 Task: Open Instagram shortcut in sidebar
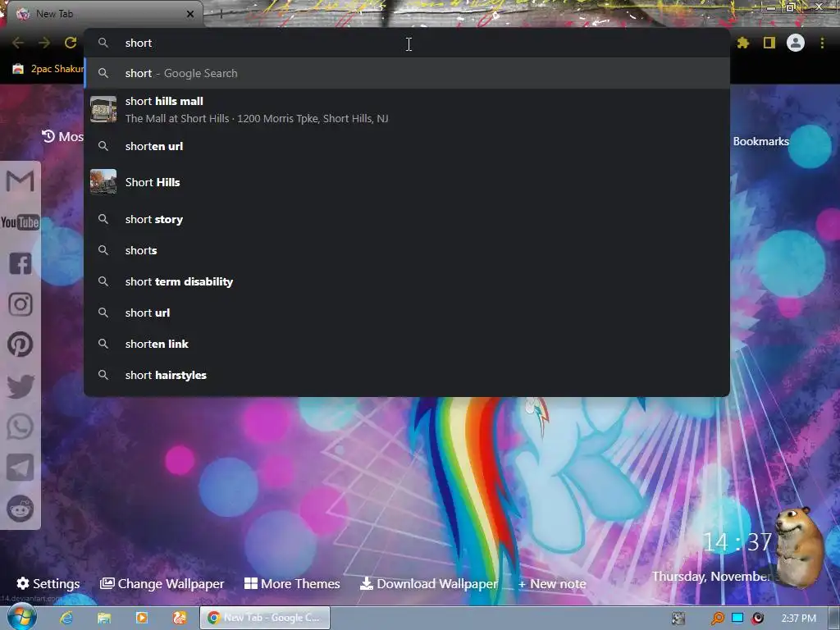pyautogui.click(x=21, y=304)
